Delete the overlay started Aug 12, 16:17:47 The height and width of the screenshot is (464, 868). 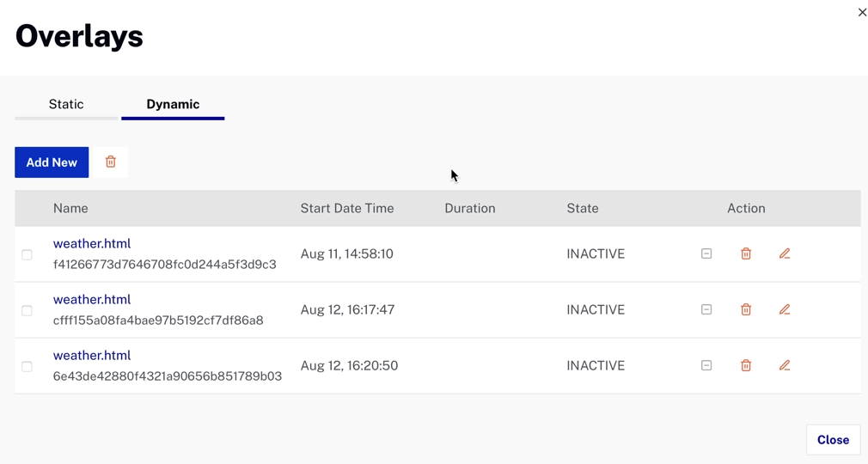(x=746, y=310)
